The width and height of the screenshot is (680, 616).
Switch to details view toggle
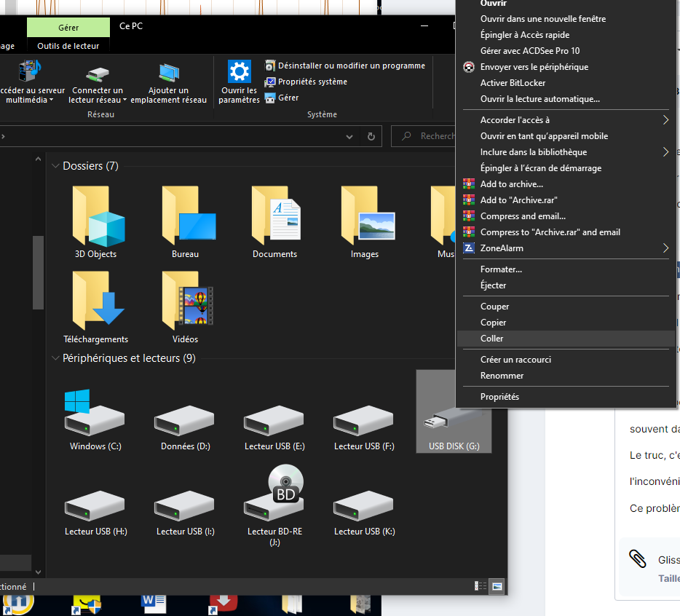point(481,585)
